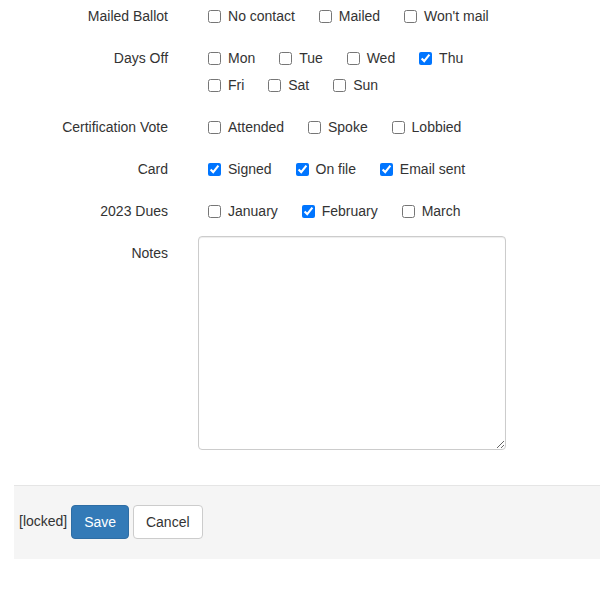
Task: Uncheck the On file card checkbox
Action: pyautogui.click(x=302, y=170)
